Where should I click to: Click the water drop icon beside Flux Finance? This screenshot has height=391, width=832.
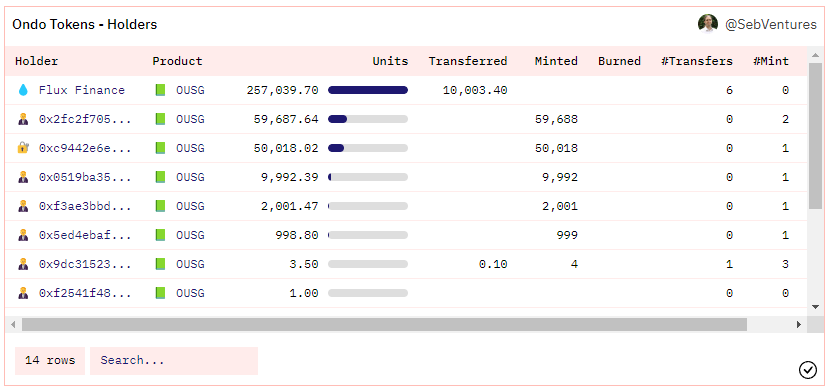pos(23,90)
